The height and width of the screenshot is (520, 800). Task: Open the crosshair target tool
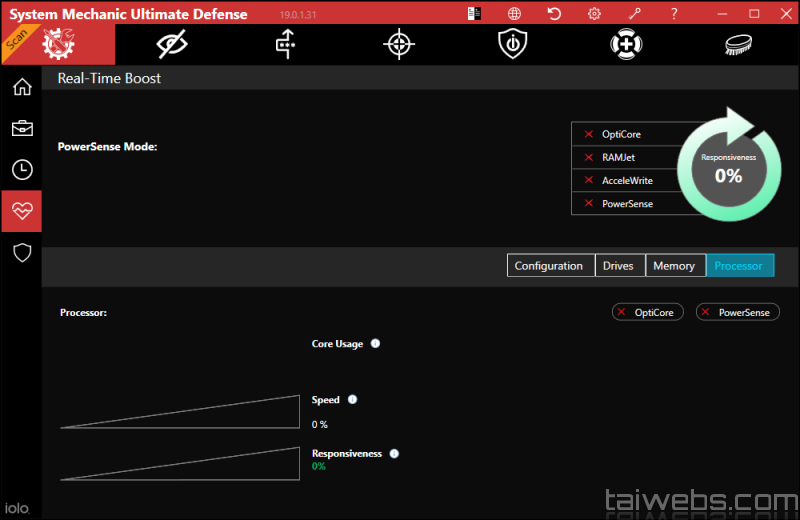(399, 44)
